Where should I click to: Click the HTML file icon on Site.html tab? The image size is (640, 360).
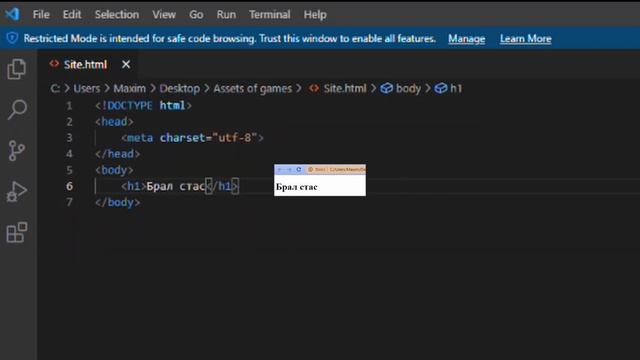click(x=54, y=64)
